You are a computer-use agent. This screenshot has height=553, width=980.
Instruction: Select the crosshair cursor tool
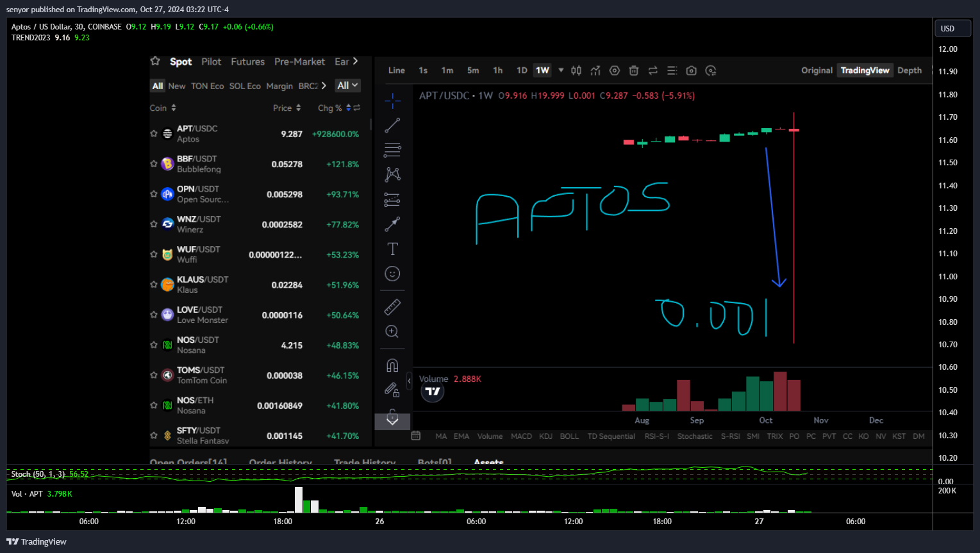[x=392, y=101]
